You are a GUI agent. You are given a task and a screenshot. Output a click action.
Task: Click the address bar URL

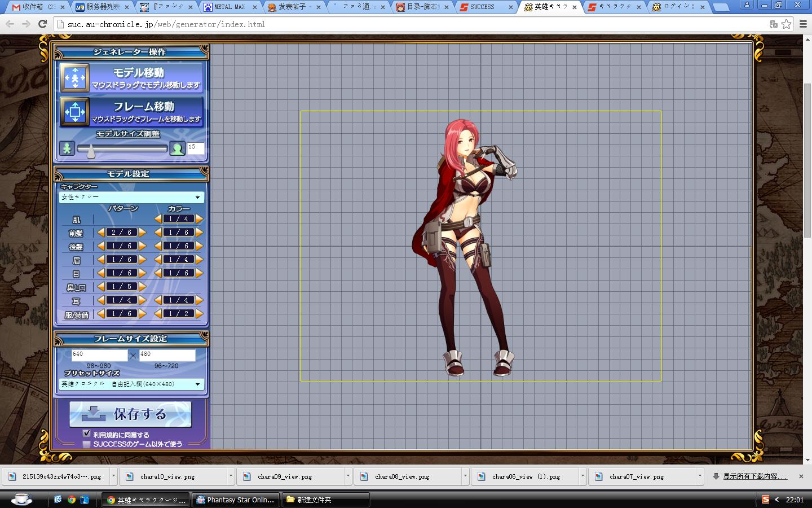click(x=166, y=24)
